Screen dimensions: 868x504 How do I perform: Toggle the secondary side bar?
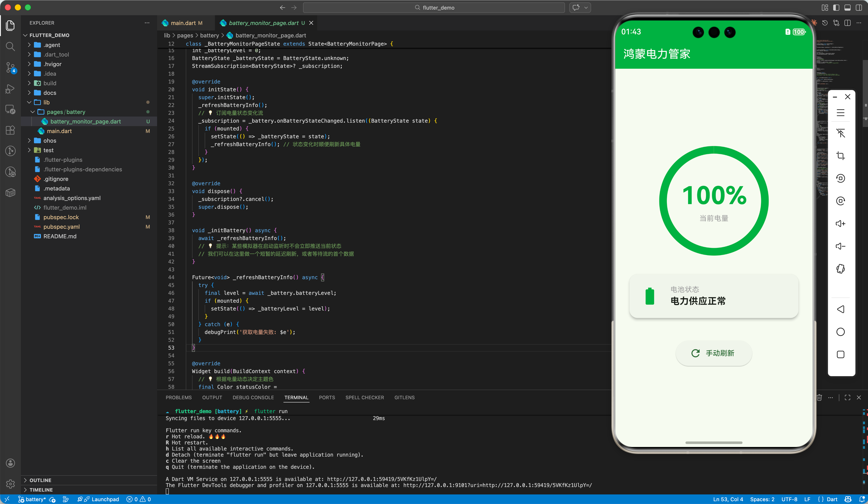pyautogui.click(x=859, y=8)
